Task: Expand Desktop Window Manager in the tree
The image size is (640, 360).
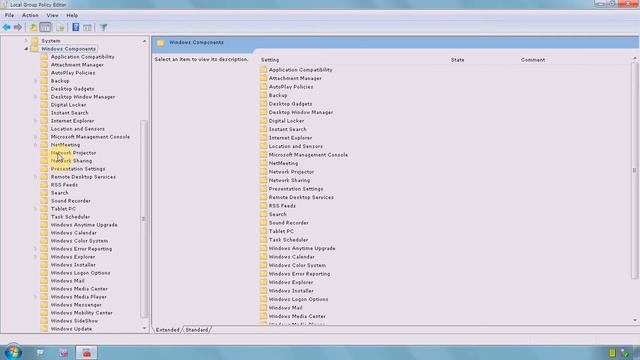Action: click(36, 97)
